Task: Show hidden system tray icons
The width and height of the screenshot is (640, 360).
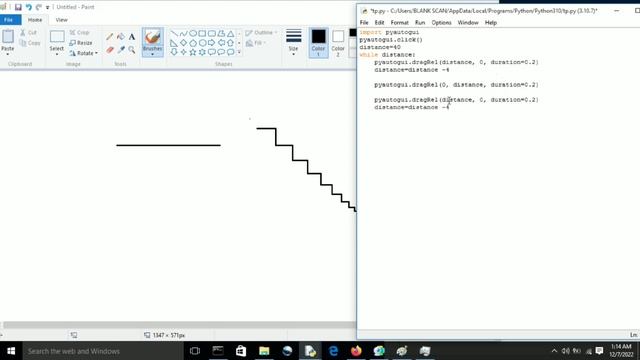Action: click(554, 351)
